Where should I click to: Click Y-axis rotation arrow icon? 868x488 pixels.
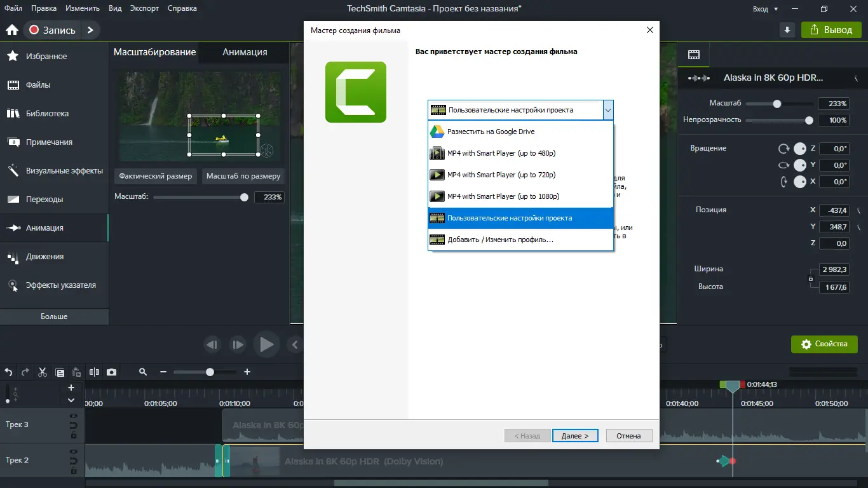[784, 165]
